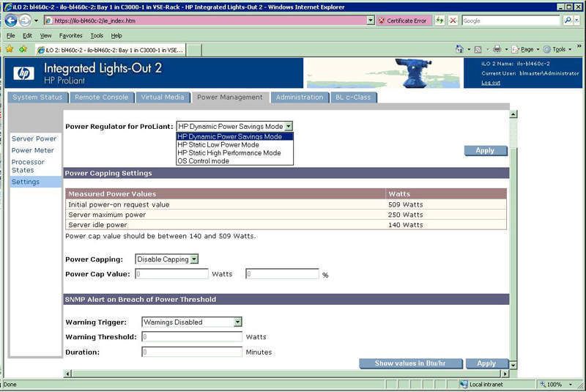Click the Refresh page icon
This screenshot has width=586, height=392.
tap(439, 21)
